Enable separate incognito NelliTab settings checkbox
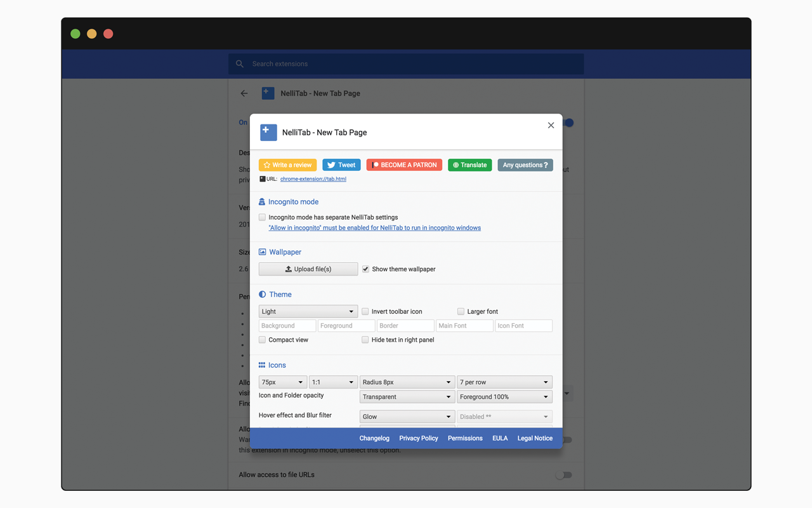812x508 pixels. [x=262, y=217]
